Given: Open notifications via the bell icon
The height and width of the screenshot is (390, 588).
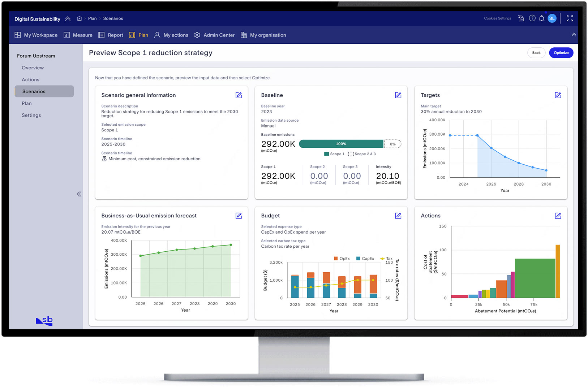Looking at the screenshot, I should coord(542,18).
